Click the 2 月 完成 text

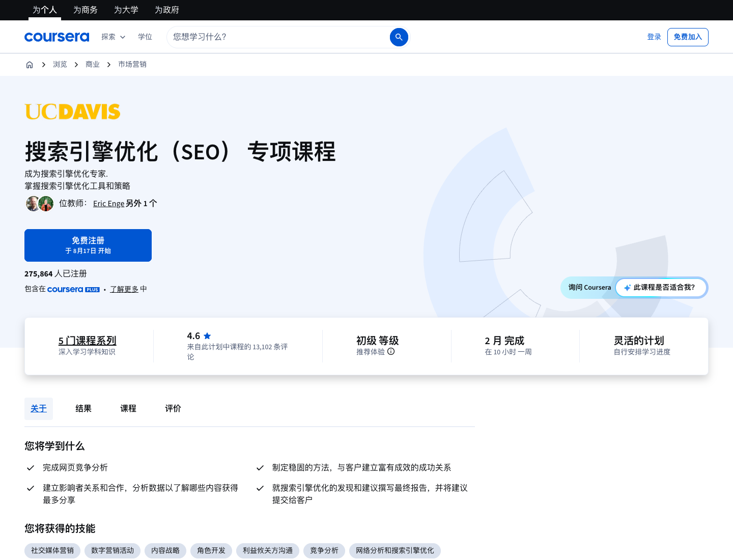[x=504, y=341]
